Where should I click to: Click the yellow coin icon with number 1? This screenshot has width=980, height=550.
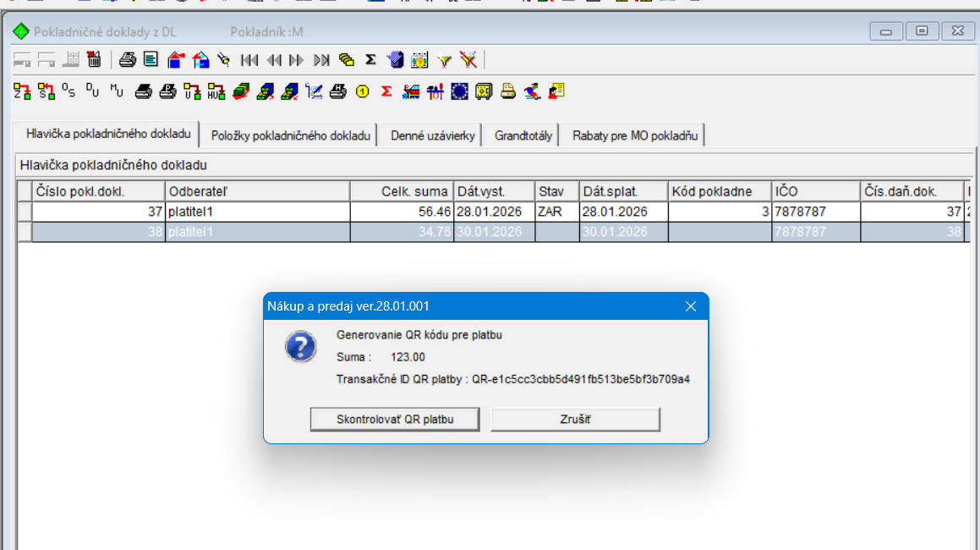[363, 91]
